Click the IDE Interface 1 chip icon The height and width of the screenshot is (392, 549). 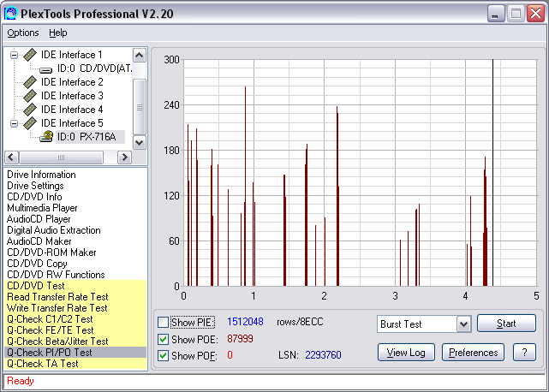point(30,55)
